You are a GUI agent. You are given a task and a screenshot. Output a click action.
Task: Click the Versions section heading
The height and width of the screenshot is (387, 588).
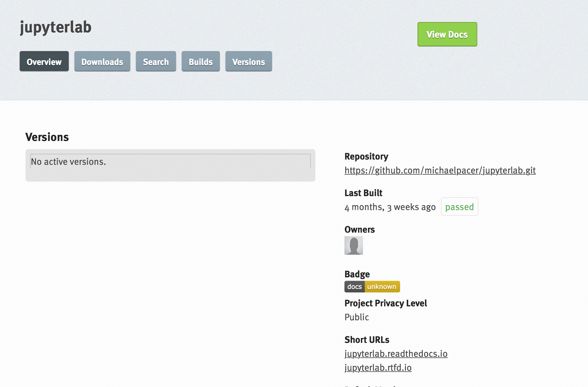(x=47, y=137)
